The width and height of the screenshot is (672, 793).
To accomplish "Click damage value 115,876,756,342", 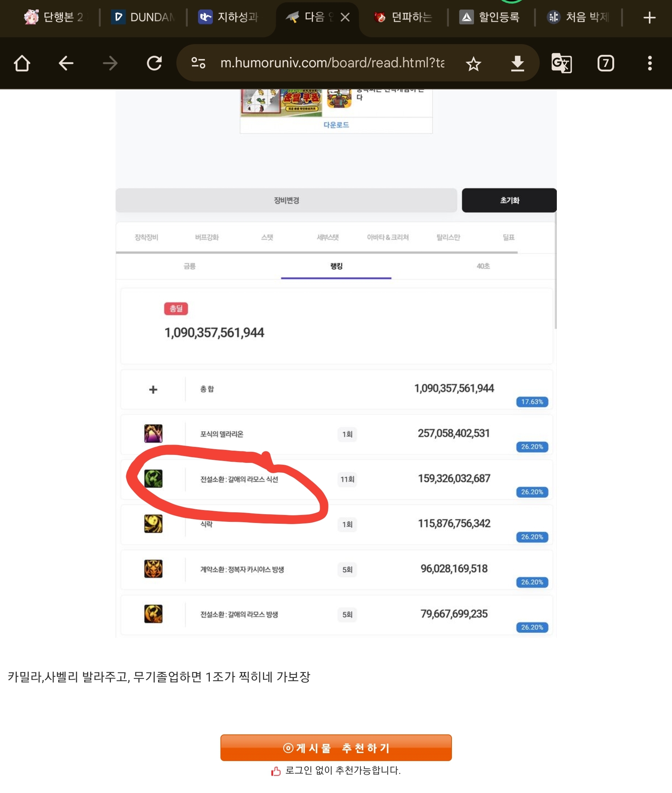I will click(x=454, y=523).
